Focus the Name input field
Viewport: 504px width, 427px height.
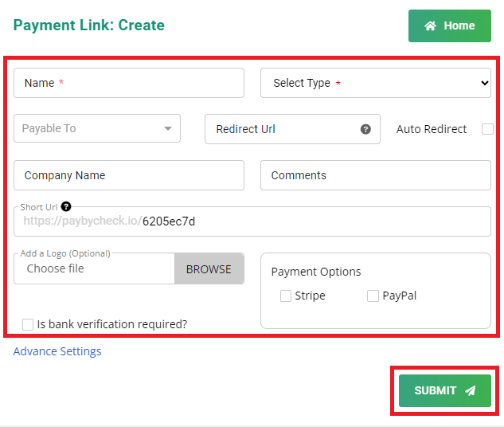pyautogui.click(x=129, y=83)
